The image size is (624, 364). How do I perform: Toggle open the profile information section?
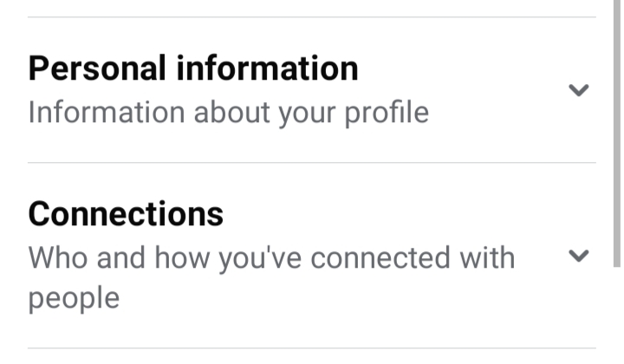pyautogui.click(x=578, y=90)
